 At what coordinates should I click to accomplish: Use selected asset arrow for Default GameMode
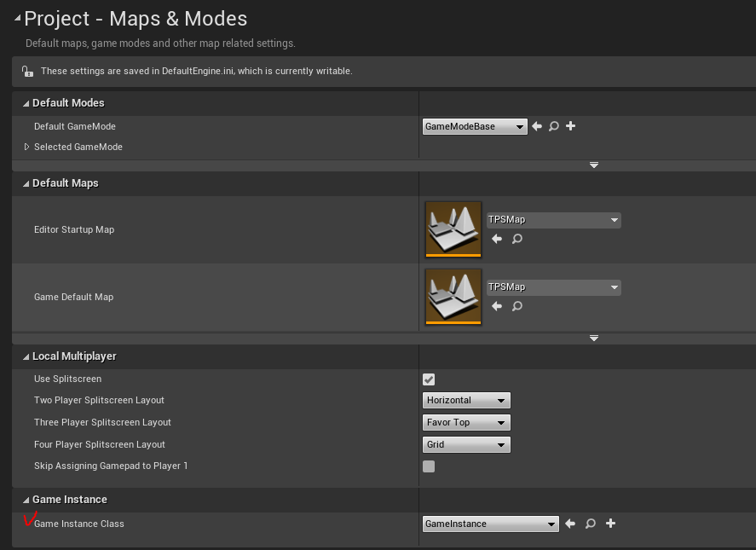pos(537,126)
